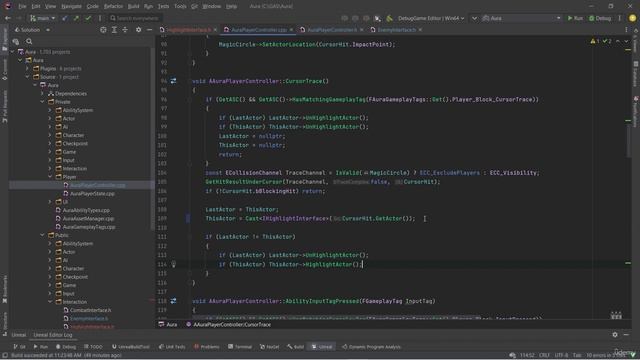This screenshot has height=360, width=640.
Task: Click the yellow user avatar icon
Action: [x=632, y=18]
